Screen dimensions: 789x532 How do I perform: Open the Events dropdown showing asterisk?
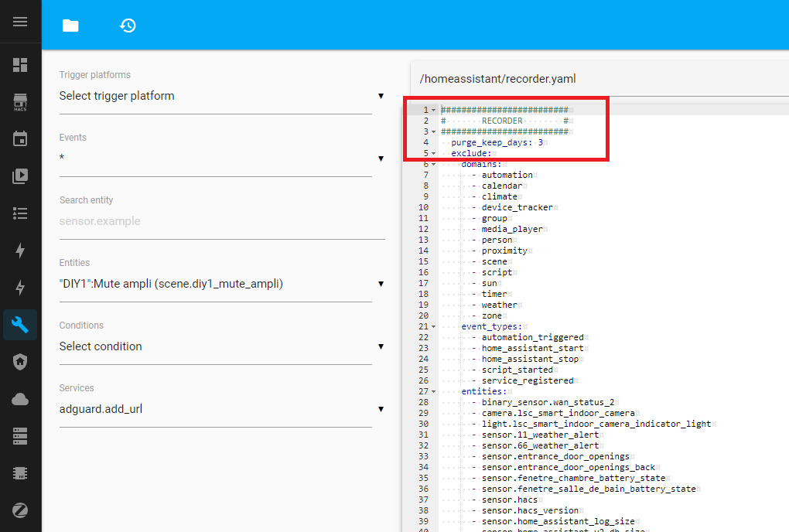[221, 159]
